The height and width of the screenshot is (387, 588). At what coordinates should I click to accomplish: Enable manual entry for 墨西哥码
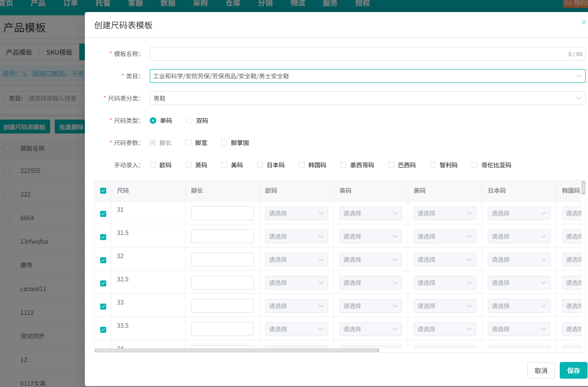(x=344, y=165)
